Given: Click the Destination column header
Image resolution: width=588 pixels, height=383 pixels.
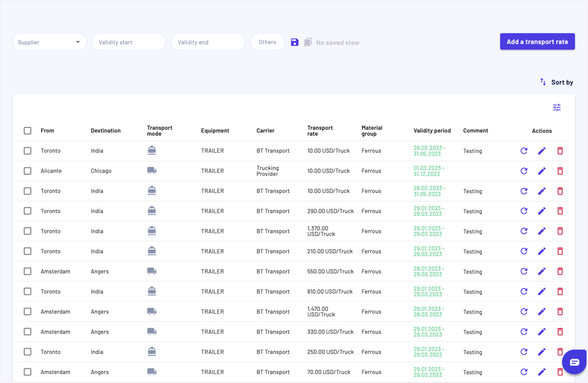Looking at the screenshot, I should point(105,130).
